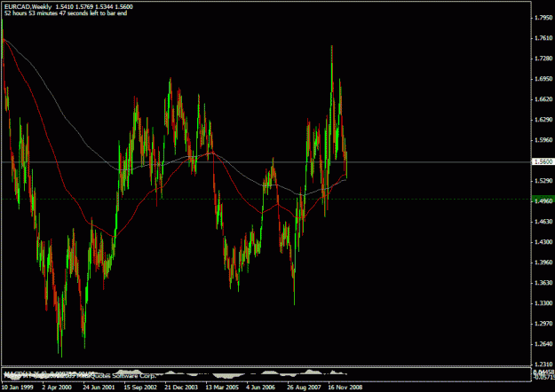Click the 13 Mar 2005 date label
This screenshot has height=392, width=555.
click(222, 387)
